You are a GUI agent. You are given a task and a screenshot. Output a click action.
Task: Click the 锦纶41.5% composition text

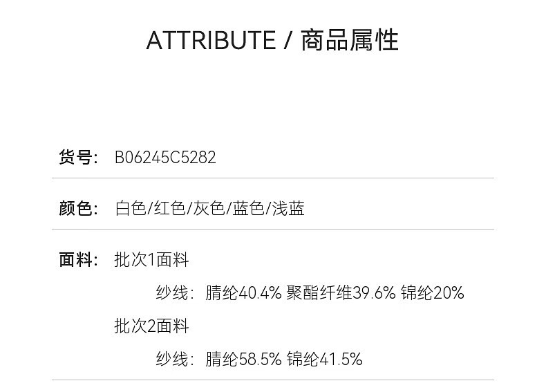[x=324, y=359]
